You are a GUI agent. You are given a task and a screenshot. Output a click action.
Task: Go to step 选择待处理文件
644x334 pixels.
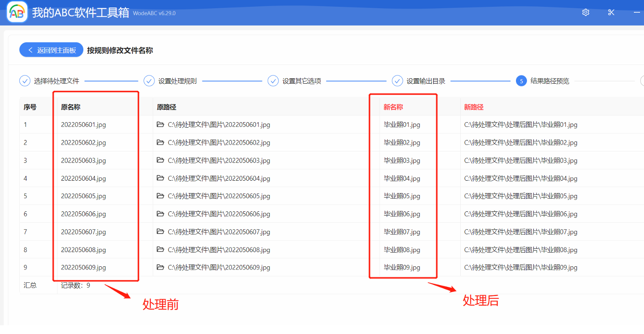[x=49, y=81]
